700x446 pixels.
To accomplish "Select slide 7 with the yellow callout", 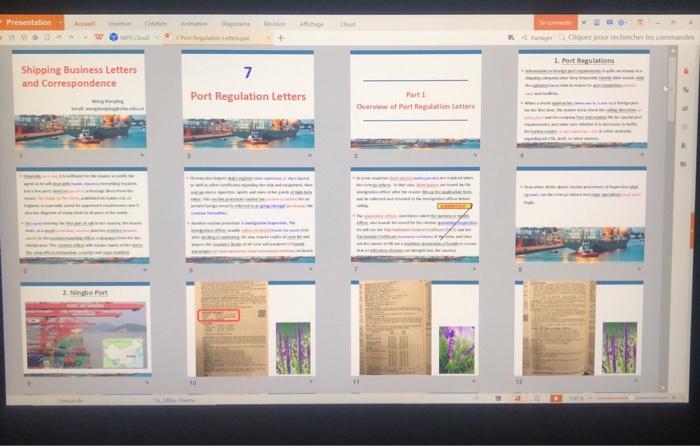I will 416,215.
